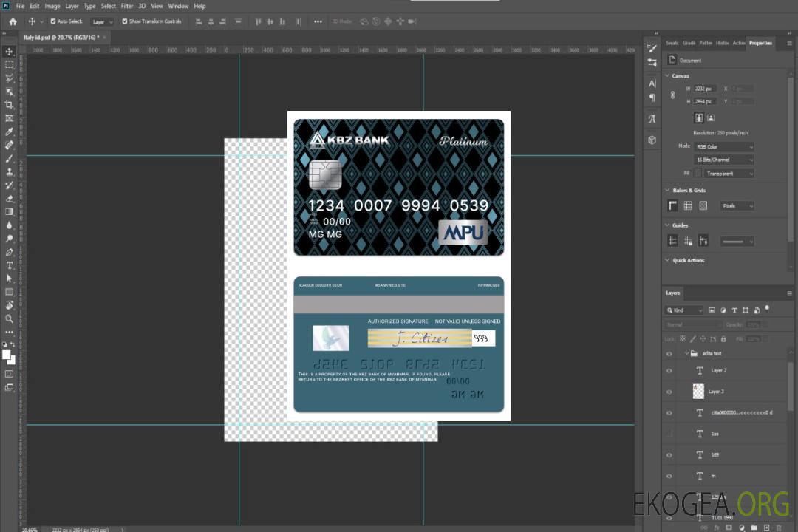
Task: Click the lock all layers padlock
Action: pos(723,338)
